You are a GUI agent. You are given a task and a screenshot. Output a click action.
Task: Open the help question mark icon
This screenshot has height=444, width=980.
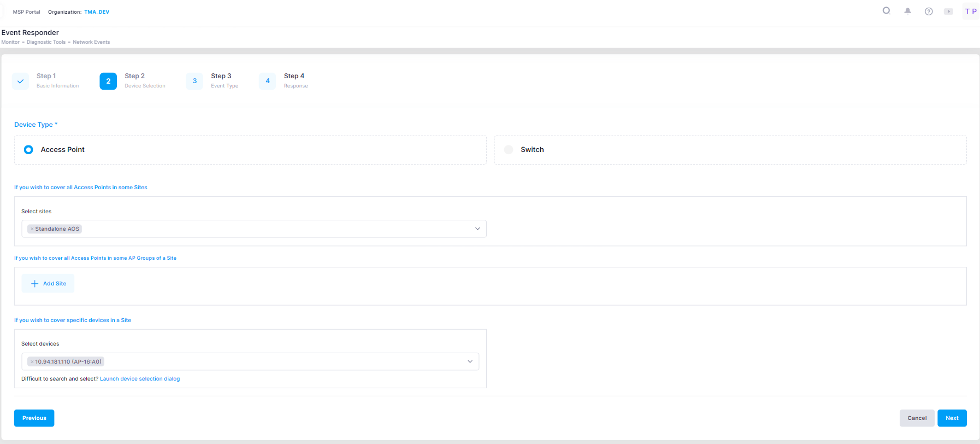pyautogui.click(x=928, y=11)
